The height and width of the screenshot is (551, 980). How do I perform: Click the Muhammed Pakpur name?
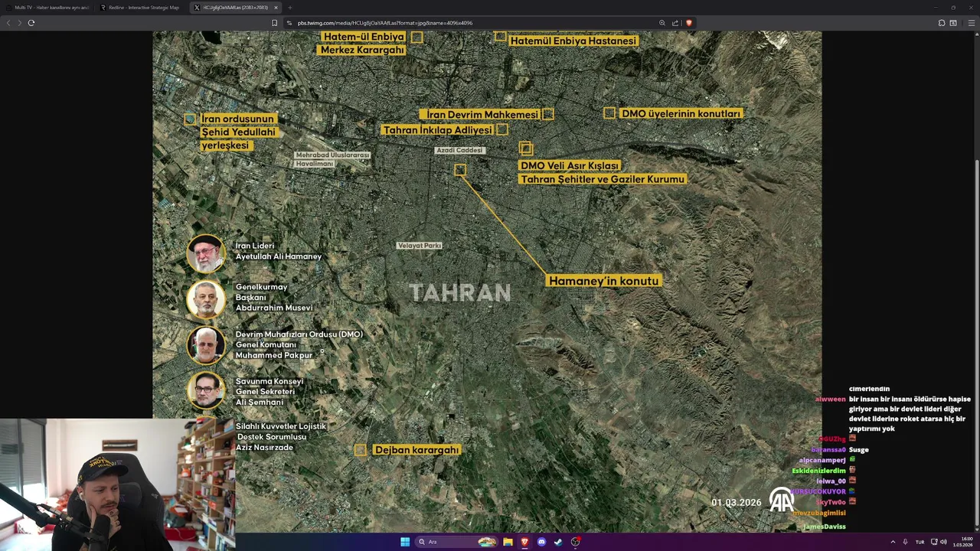[x=274, y=355]
